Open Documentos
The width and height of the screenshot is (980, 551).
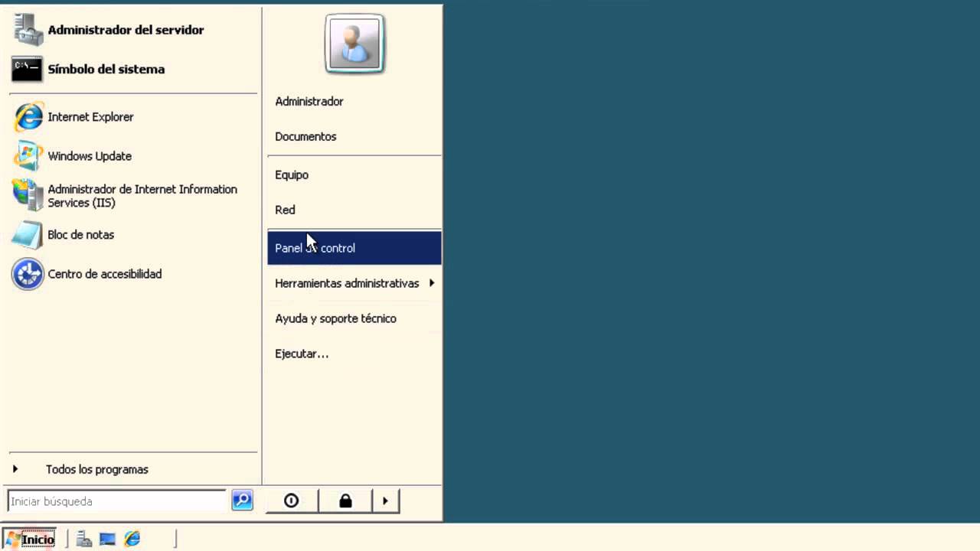click(x=354, y=136)
